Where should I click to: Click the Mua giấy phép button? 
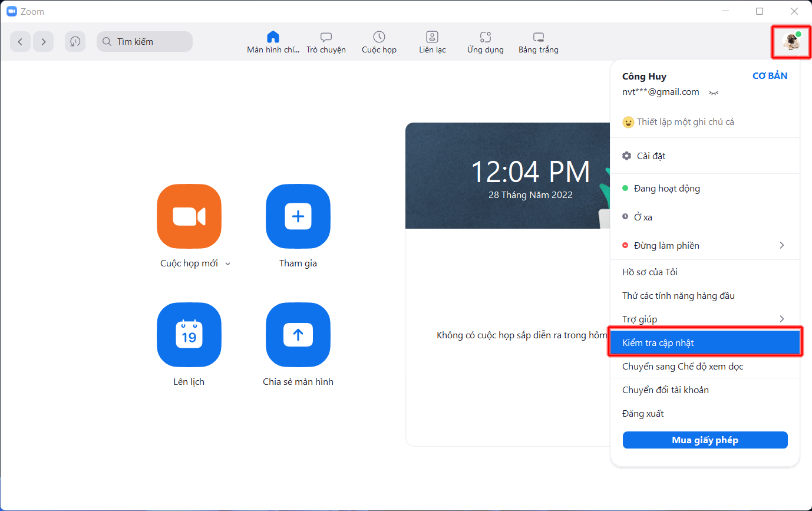tap(705, 440)
